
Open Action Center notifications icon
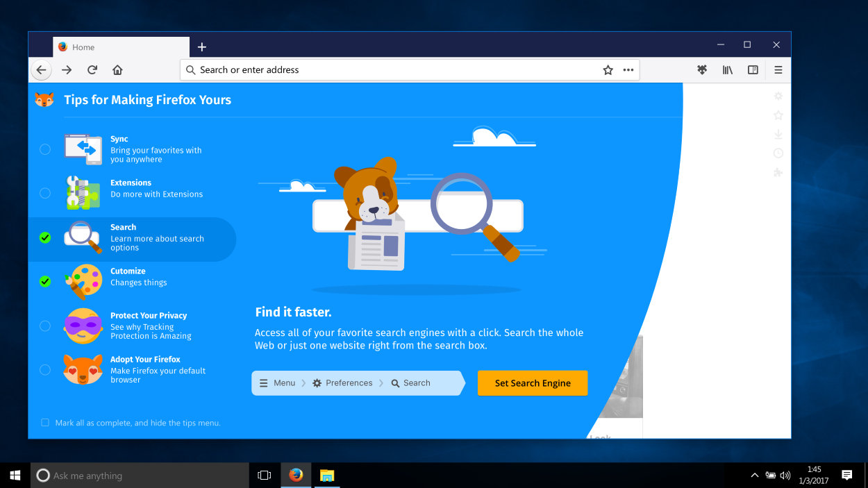coord(846,476)
